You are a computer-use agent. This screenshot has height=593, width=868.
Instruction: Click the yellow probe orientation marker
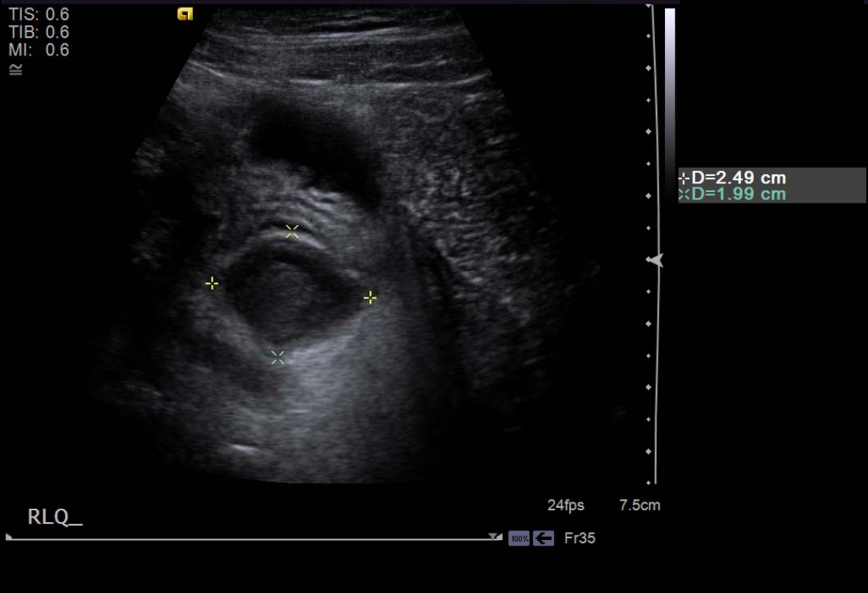[x=185, y=14]
